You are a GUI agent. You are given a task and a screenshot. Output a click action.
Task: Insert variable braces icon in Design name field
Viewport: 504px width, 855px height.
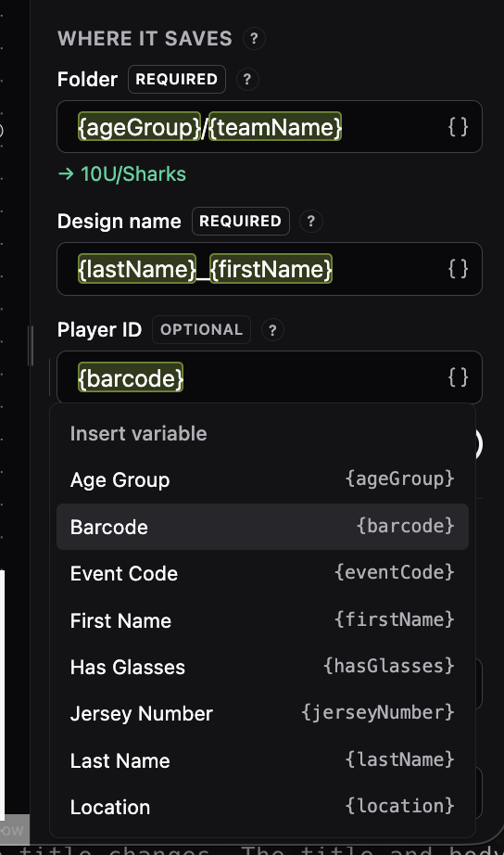click(458, 269)
